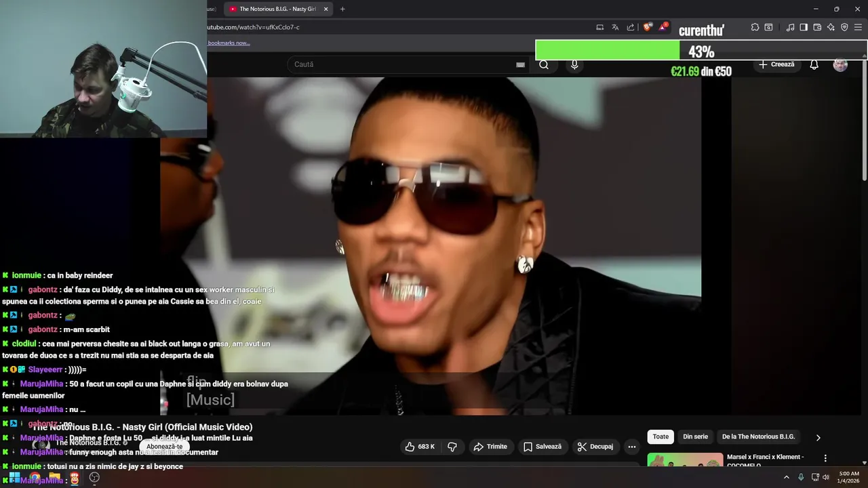Image resolution: width=868 pixels, height=488 pixels.
Task: Share the video via Trimite
Action: pos(490,447)
